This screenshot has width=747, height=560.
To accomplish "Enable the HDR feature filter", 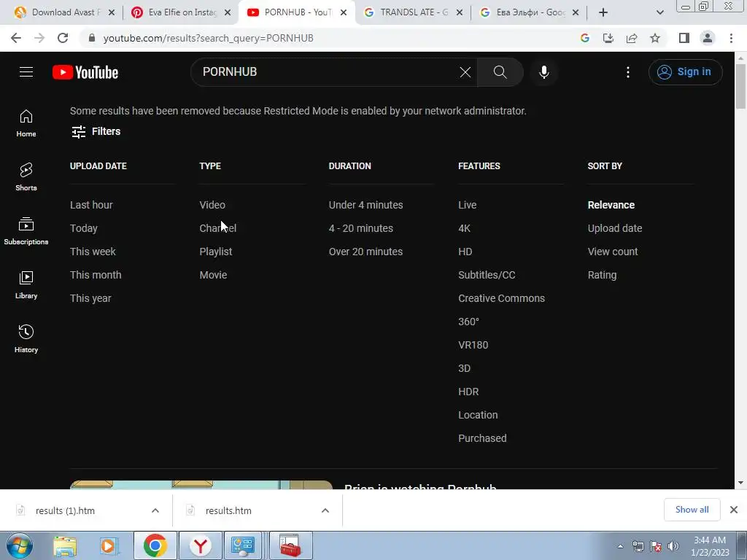I will (x=469, y=392).
